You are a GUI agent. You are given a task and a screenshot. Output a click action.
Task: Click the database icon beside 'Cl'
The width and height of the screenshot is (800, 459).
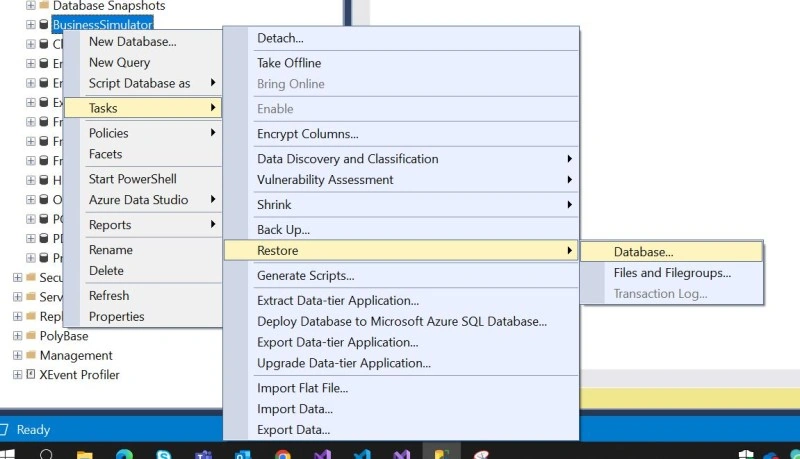44,44
